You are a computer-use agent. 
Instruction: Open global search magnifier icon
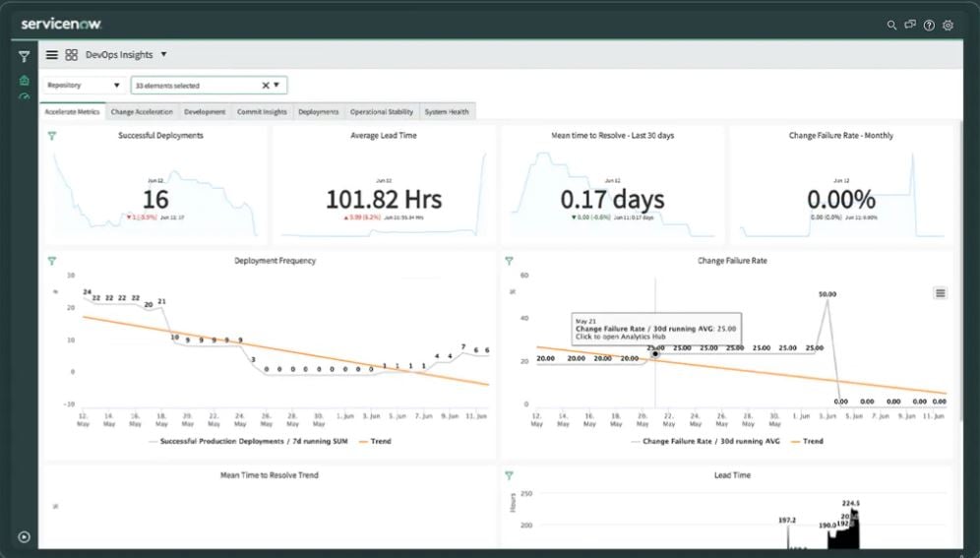pyautogui.click(x=892, y=25)
